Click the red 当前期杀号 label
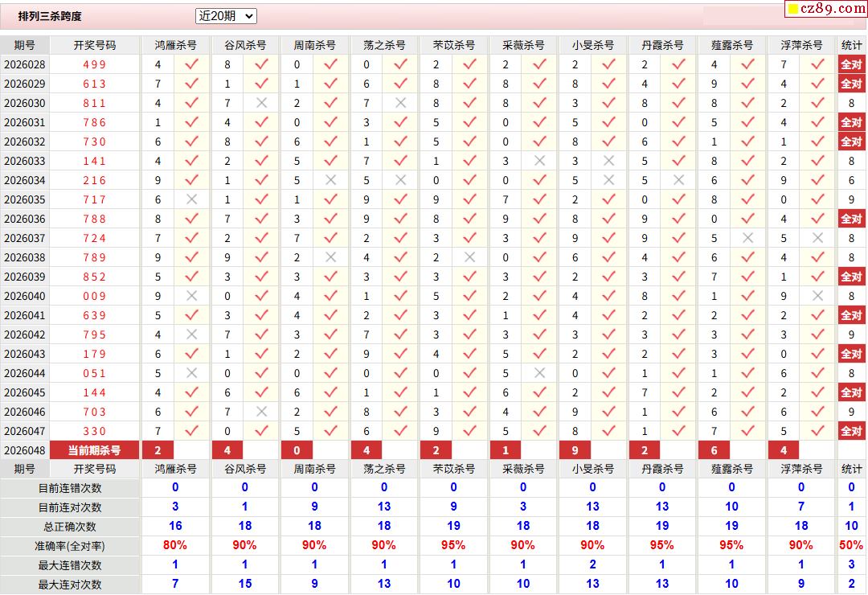The height and width of the screenshot is (595, 868). [x=94, y=450]
